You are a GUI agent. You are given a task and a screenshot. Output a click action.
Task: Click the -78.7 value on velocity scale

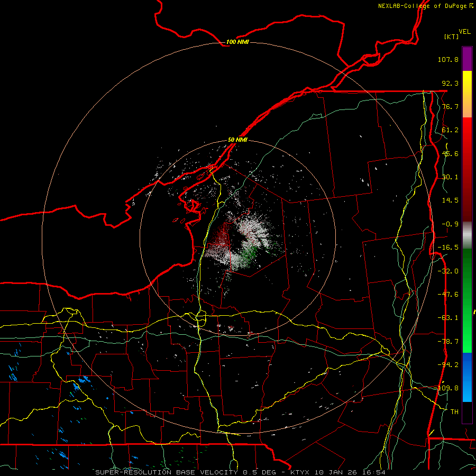click(448, 342)
